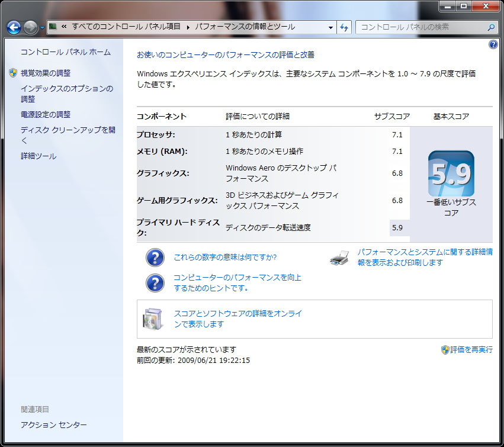
Task: Click the back navigation arrow button
Action: [x=14, y=27]
